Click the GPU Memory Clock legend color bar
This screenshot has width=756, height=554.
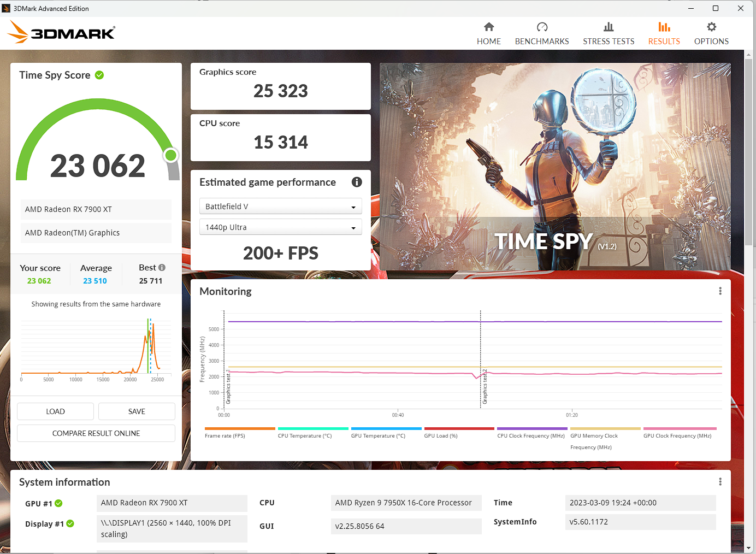click(x=605, y=429)
